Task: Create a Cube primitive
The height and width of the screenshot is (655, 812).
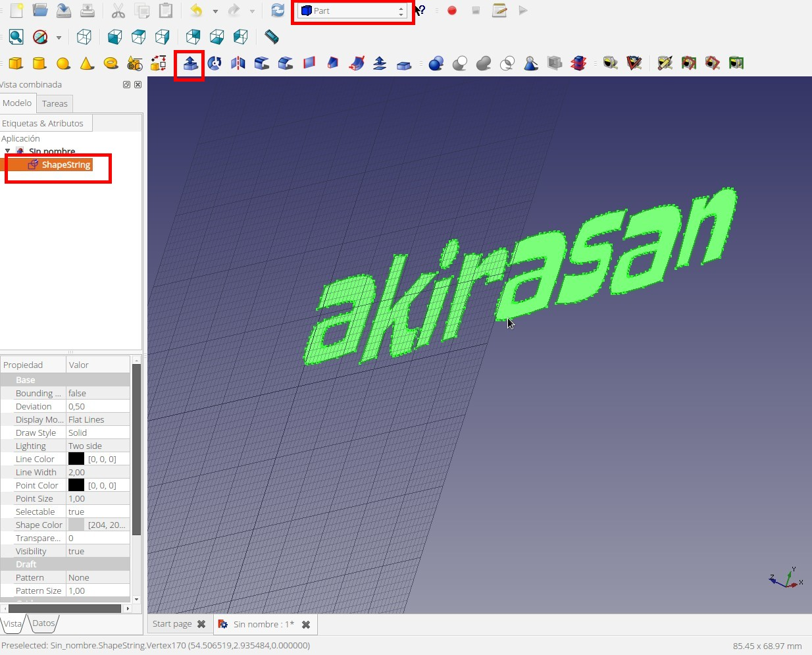Action: click(x=16, y=63)
